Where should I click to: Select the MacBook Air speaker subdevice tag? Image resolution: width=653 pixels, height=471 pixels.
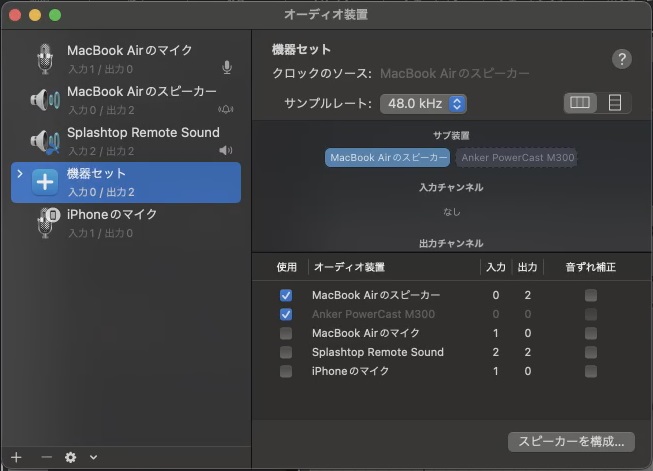(388, 158)
